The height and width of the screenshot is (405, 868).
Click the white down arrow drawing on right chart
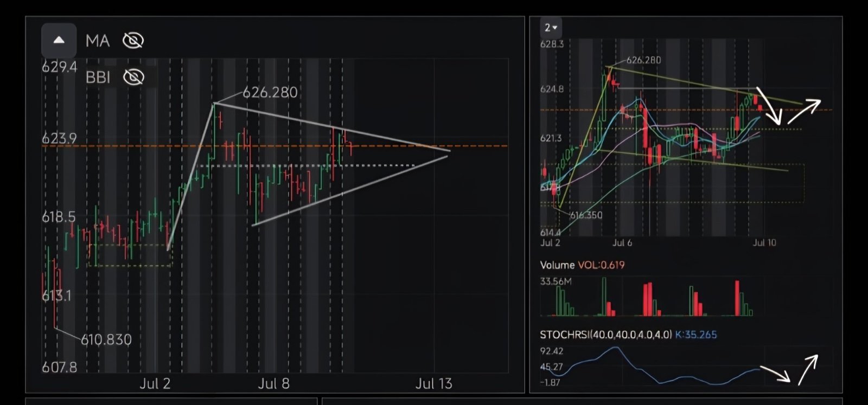coord(768,106)
